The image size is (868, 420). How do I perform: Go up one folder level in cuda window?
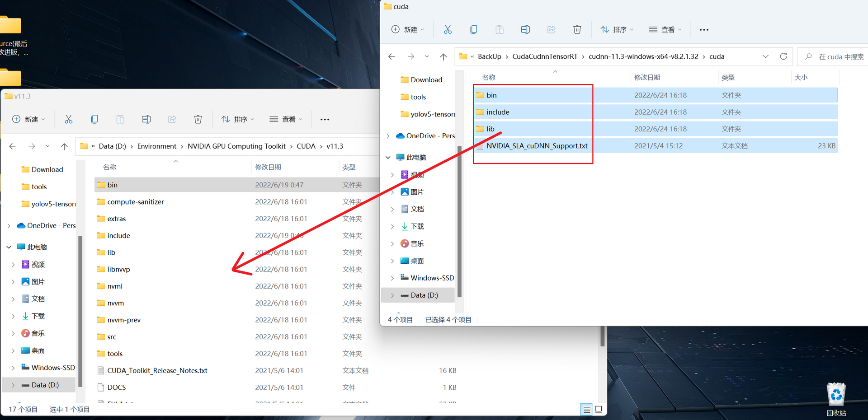[443, 56]
